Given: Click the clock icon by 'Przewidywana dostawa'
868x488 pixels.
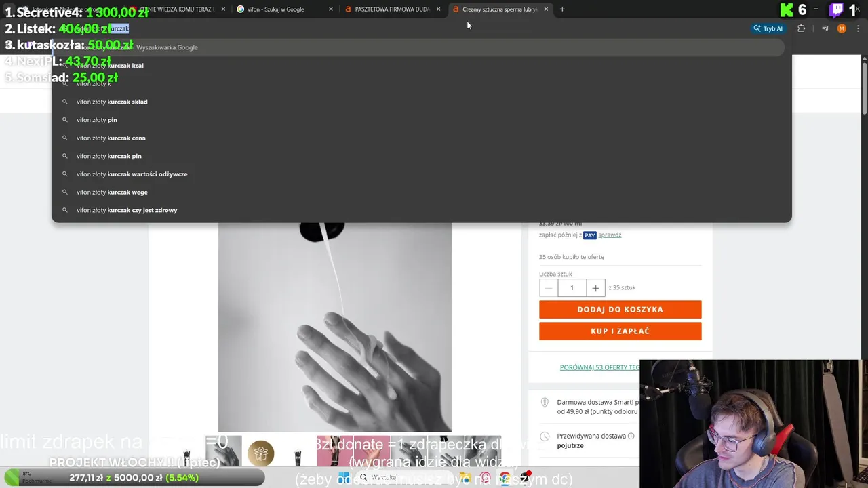Looking at the screenshot, I should (545, 436).
